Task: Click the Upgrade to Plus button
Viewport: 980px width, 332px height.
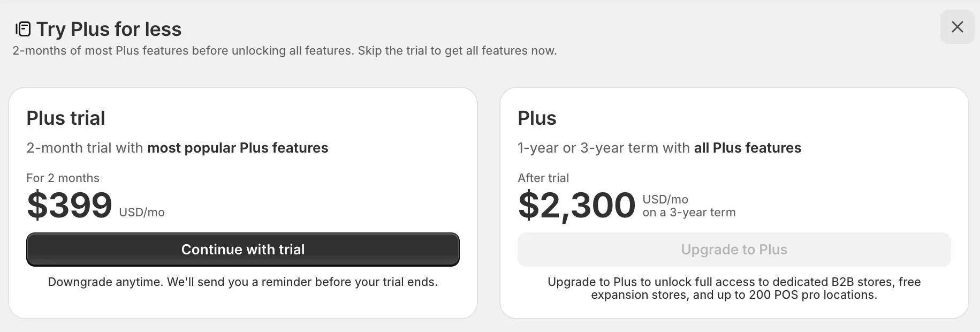Action: point(734,250)
